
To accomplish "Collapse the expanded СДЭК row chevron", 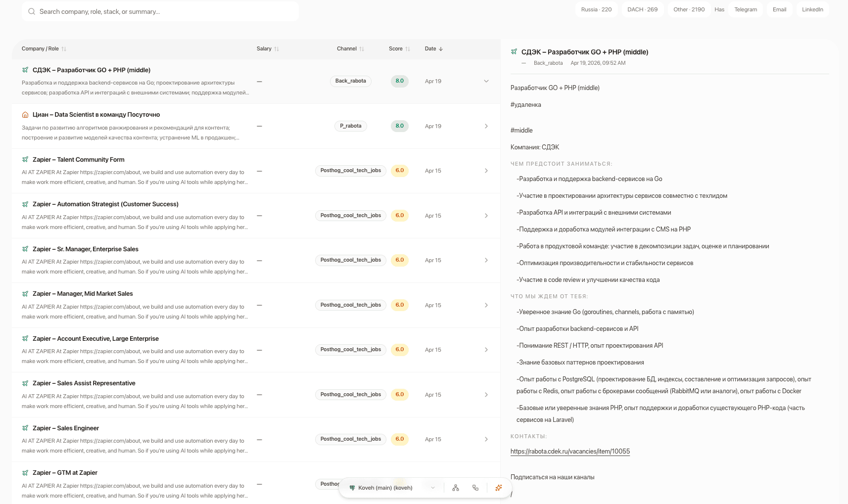I will (486, 81).
